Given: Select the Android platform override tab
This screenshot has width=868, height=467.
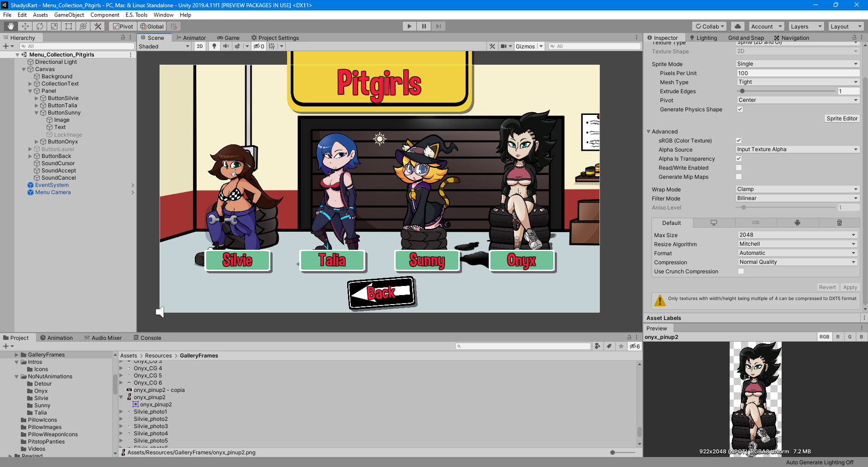Looking at the screenshot, I should 797,223.
